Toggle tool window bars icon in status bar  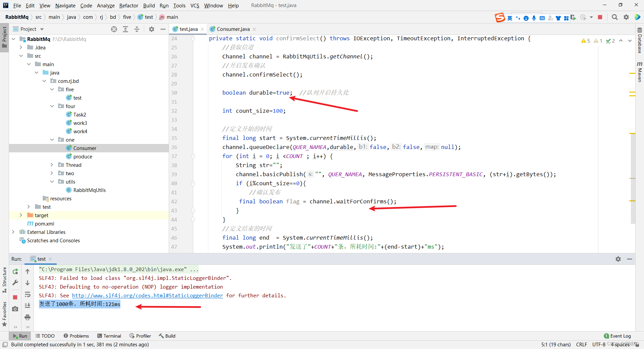[x=5, y=345]
